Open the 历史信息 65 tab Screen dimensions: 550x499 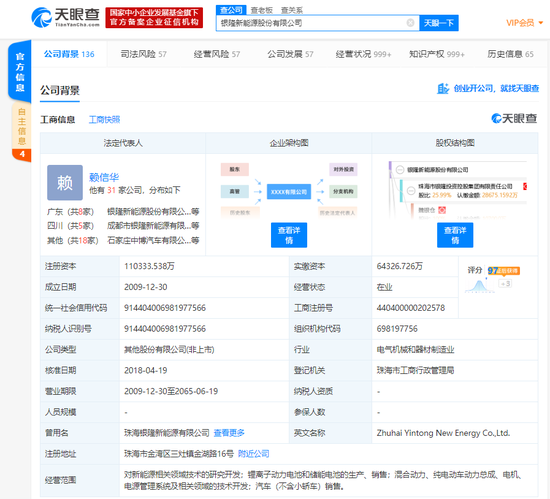[510, 54]
